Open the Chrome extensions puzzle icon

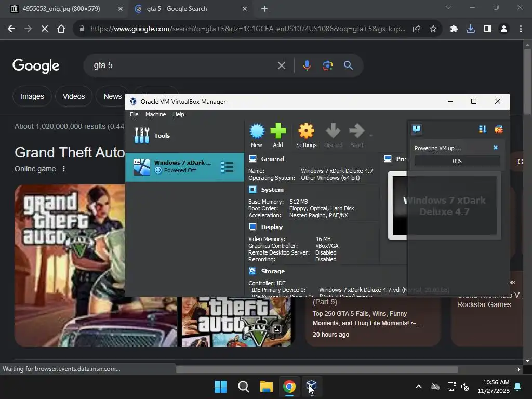[x=454, y=29]
